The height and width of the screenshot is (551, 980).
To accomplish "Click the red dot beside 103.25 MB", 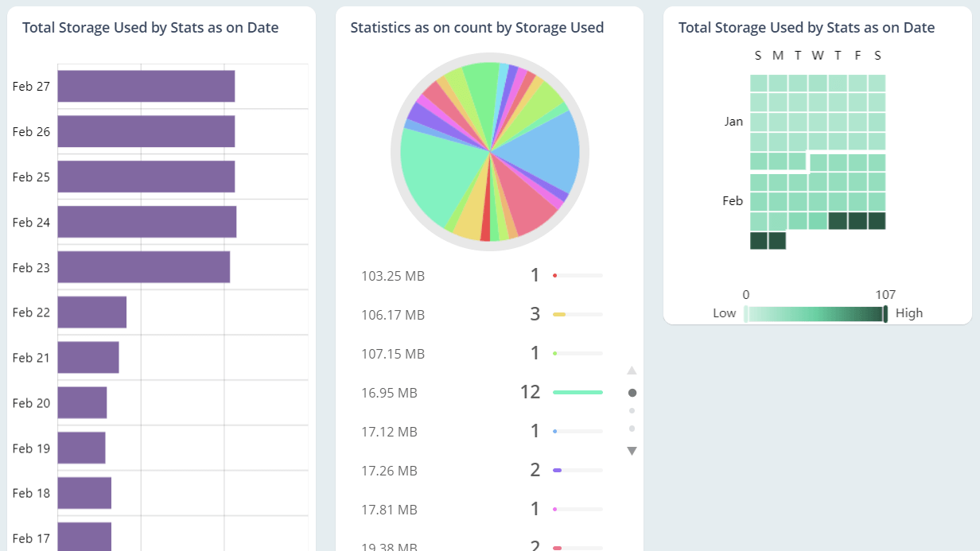I will (x=554, y=276).
